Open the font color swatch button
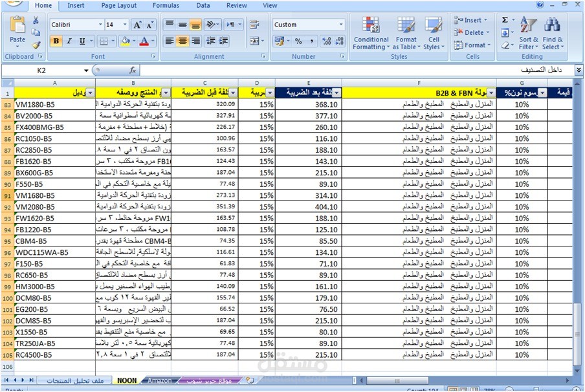 click(144, 41)
